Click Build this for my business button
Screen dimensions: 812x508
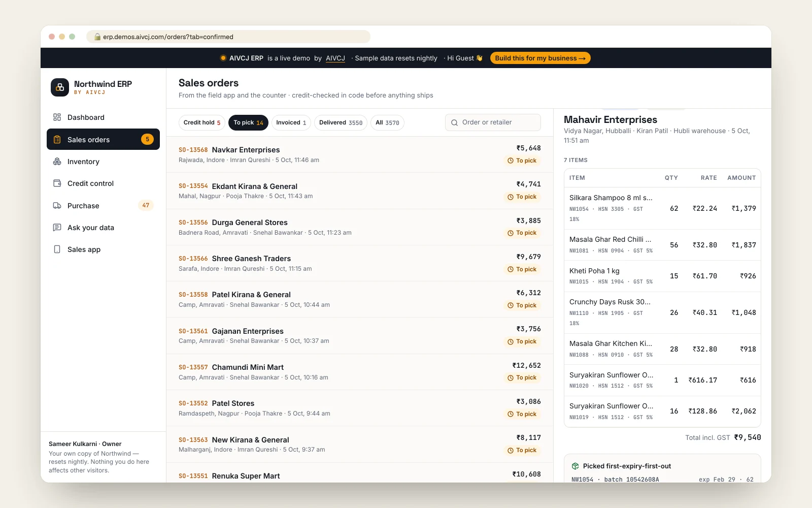click(540, 58)
